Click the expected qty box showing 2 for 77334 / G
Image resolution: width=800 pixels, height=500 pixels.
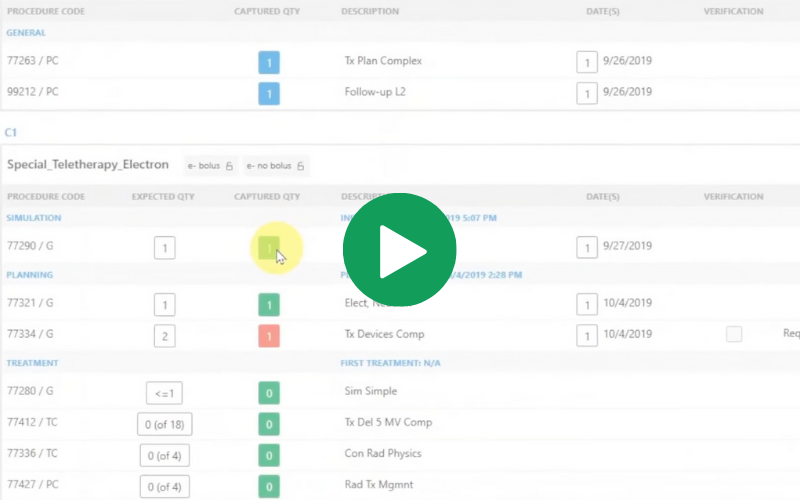[165, 335]
